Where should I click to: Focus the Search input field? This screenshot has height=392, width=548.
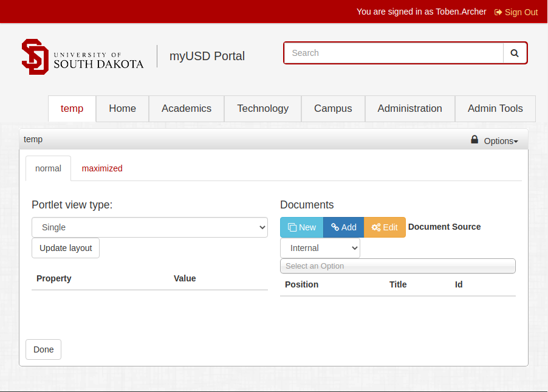tap(394, 53)
